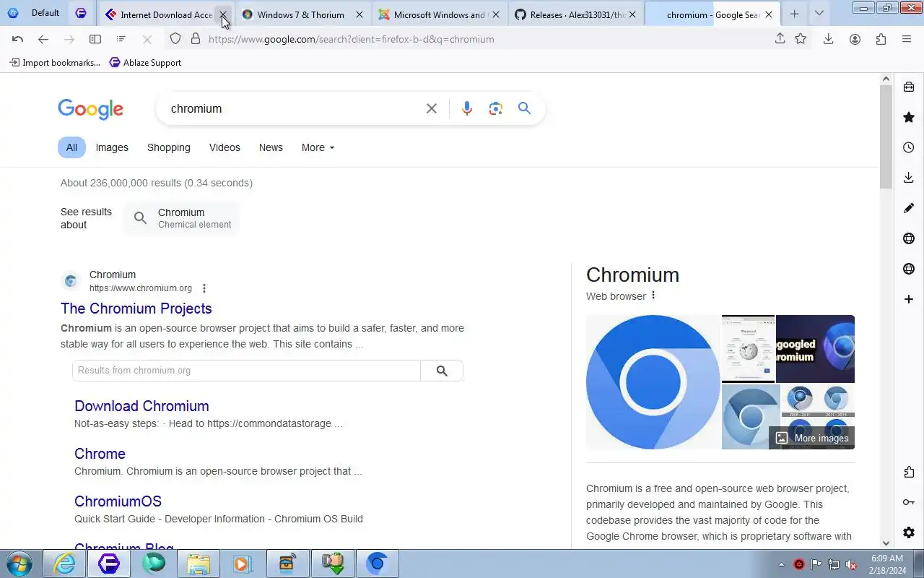Image resolution: width=924 pixels, height=578 pixels.
Task: Open sidebar settings gear
Action: point(909,532)
